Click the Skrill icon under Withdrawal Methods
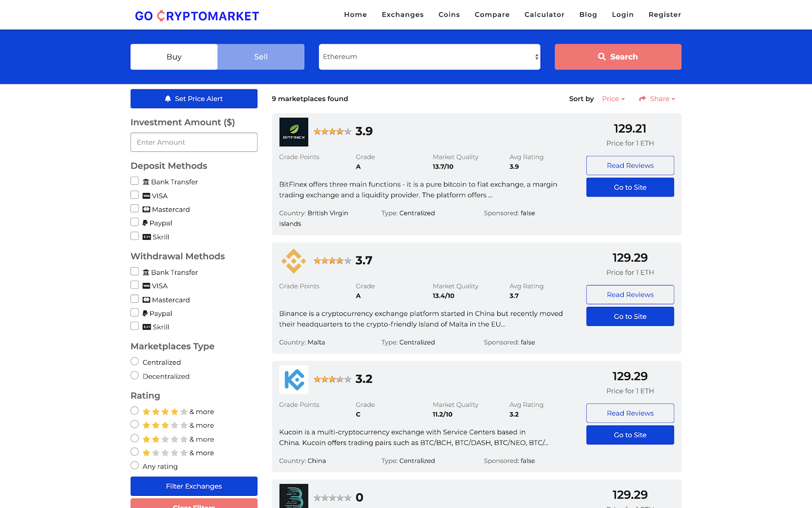Viewport: 812px width, 508px height. [x=147, y=327]
